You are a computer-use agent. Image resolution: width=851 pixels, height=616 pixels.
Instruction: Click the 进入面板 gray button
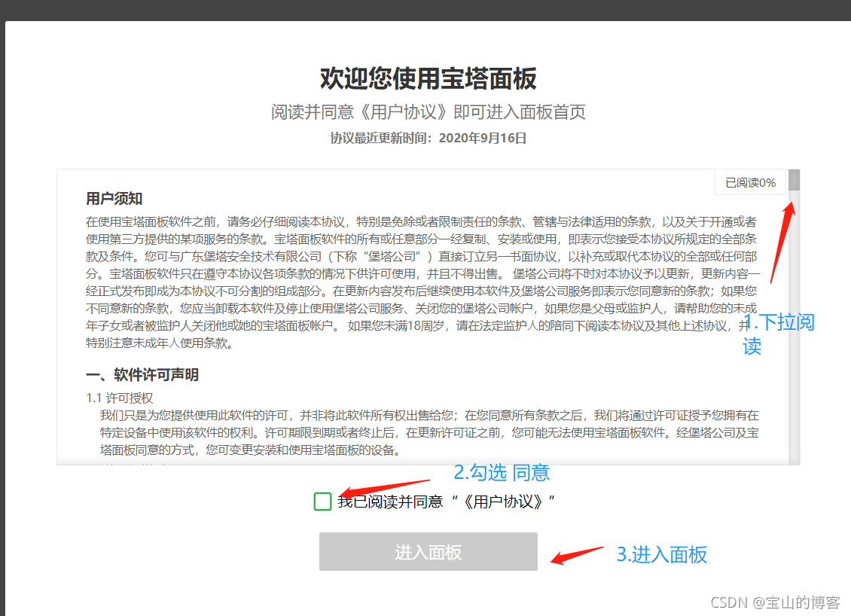[428, 552]
